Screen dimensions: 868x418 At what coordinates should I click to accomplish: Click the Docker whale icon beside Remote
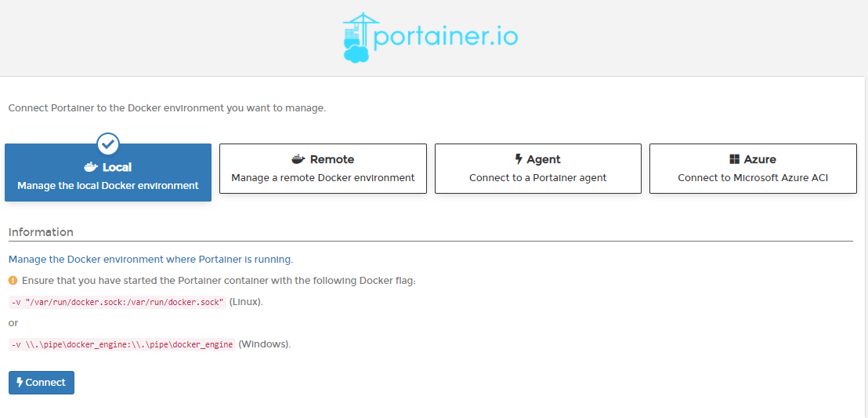pos(298,160)
